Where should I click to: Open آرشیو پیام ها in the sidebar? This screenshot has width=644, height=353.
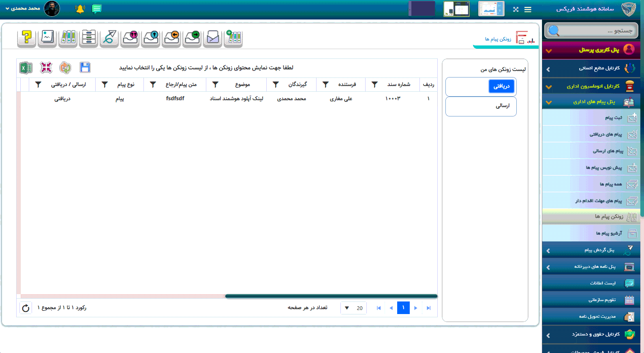[x=609, y=233]
